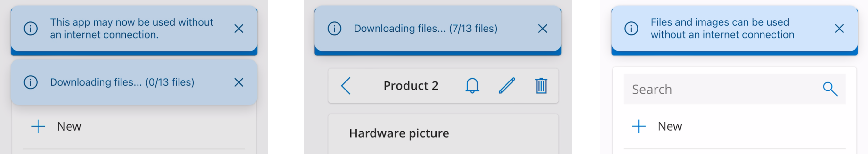Open the bell reminders for Product 2
Screen dimensions: 868x154
pos(472,86)
